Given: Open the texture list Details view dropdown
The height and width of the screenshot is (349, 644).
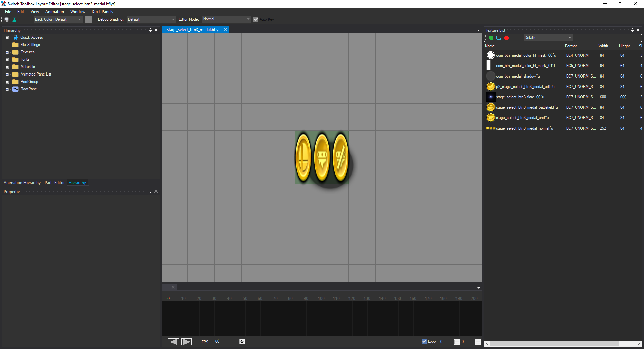Looking at the screenshot, I should 548,38.
